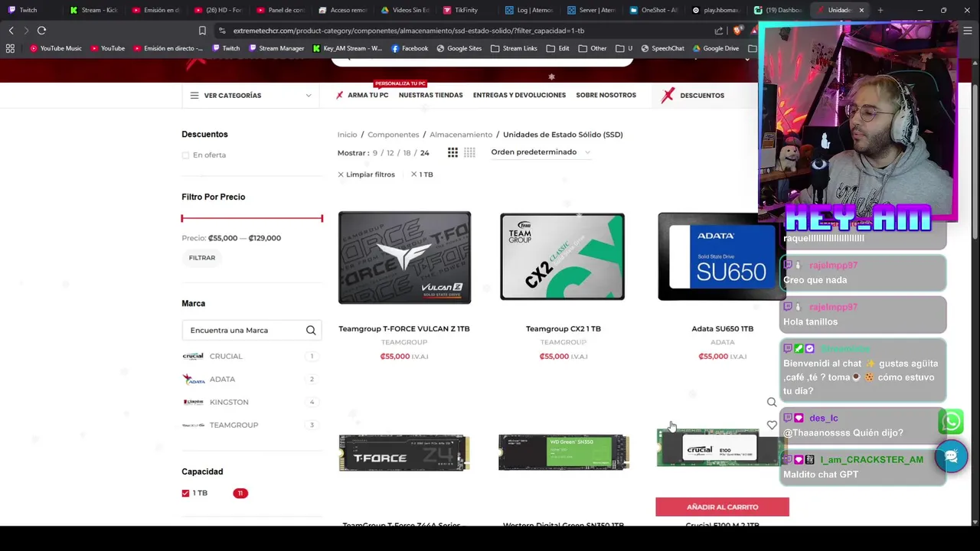The width and height of the screenshot is (980, 551).
Task: Show 24 products per page
Action: point(424,153)
